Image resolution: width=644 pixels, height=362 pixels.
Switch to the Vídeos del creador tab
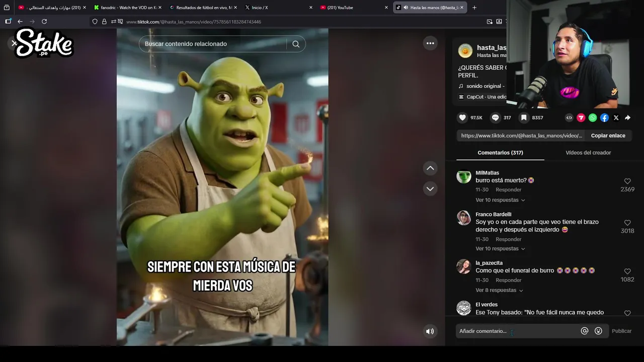588,152
